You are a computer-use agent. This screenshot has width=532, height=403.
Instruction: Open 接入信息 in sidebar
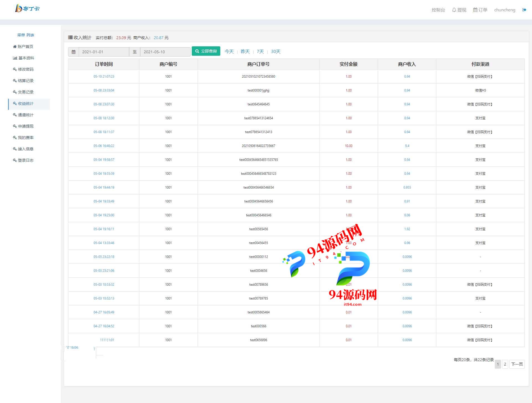click(x=23, y=149)
